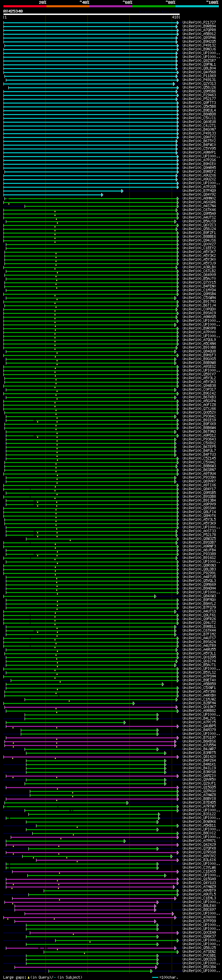This screenshot has height=980, width=222.
Task: Select the UniRef100_Q4MZI0 label
Action: [x=199, y=776]
